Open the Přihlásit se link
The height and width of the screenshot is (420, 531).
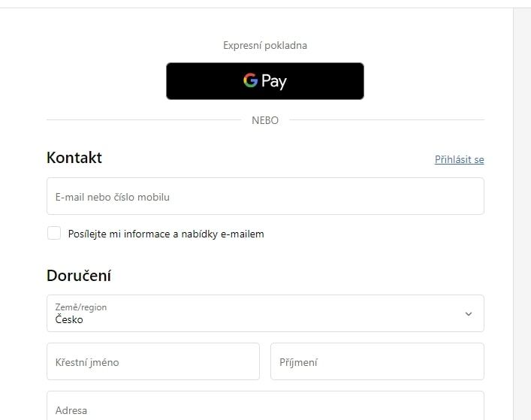click(459, 159)
